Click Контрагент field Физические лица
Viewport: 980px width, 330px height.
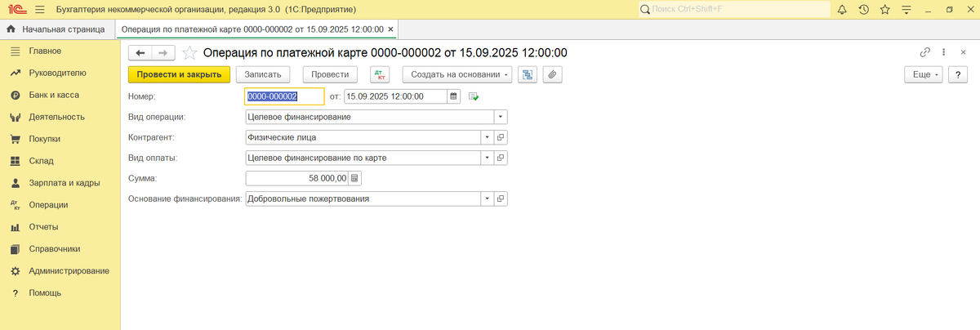coord(363,137)
